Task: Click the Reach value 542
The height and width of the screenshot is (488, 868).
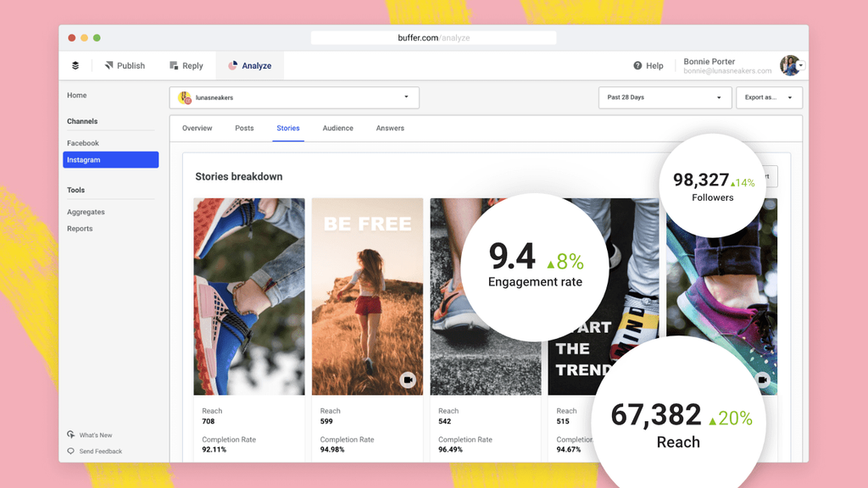Action: 444,421
